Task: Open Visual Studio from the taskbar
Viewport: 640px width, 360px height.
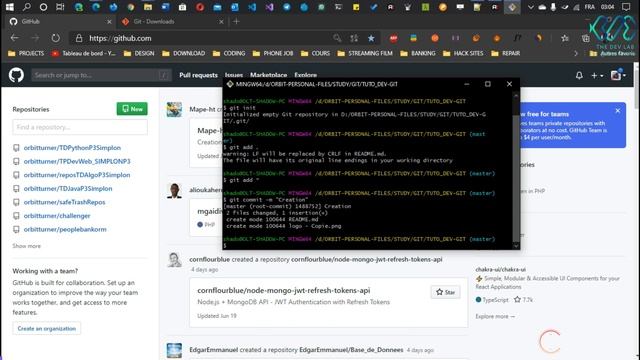Action: click(269, 7)
